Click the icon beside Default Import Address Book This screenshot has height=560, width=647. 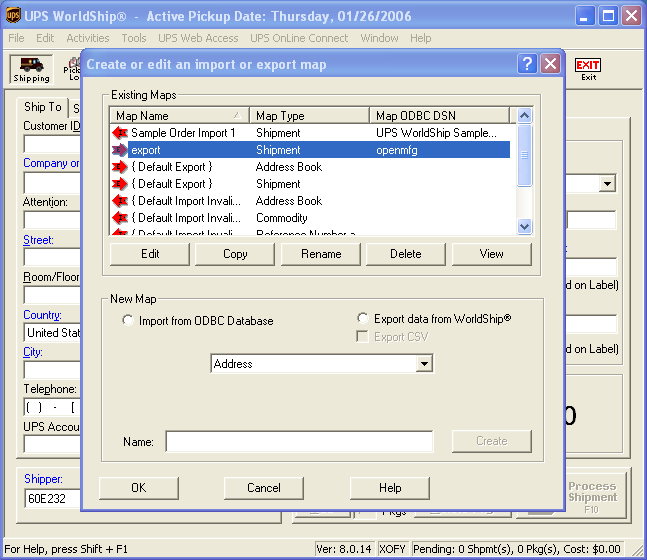(120, 201)
